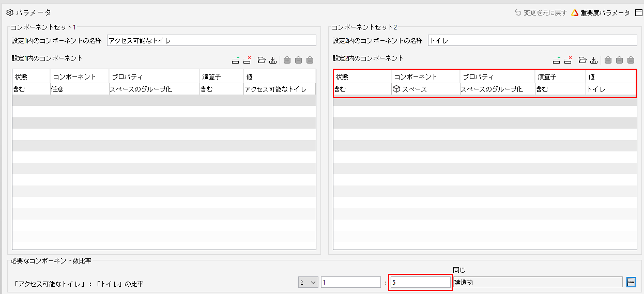644x294 pixels.
Task: Open the ≥ comparison operator dropdown
Action: (x=308, y=282)
